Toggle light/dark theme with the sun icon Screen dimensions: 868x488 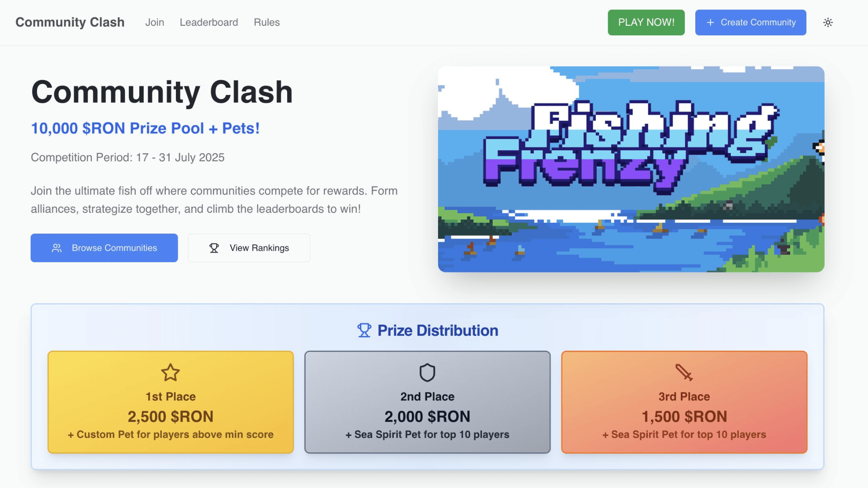pyautogui.click(x=828, y=22)
